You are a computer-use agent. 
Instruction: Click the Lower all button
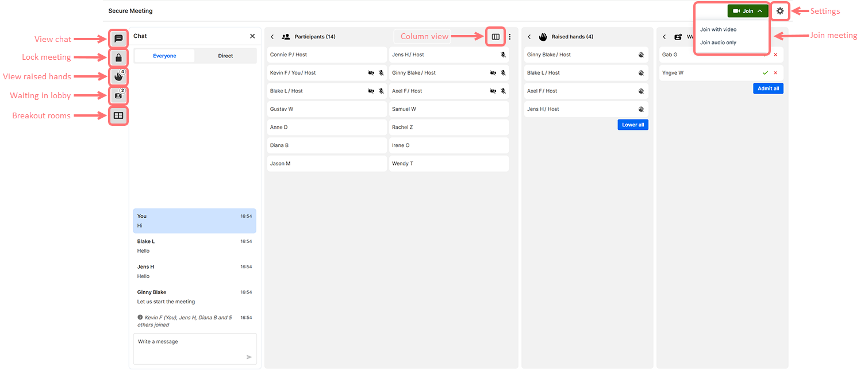pos(632,125)
